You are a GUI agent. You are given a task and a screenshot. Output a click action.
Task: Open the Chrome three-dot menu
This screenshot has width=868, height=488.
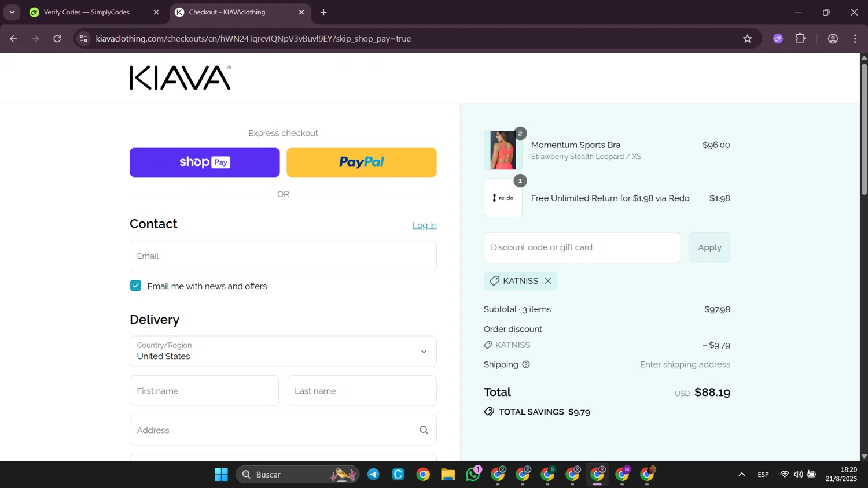click(855, 39)
